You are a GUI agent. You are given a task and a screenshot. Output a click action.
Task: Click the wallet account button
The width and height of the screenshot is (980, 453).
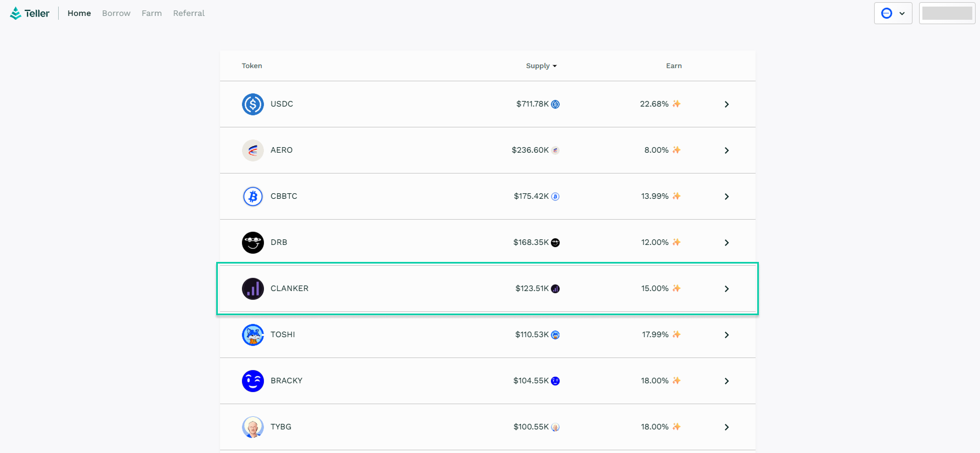coord(947,13)
